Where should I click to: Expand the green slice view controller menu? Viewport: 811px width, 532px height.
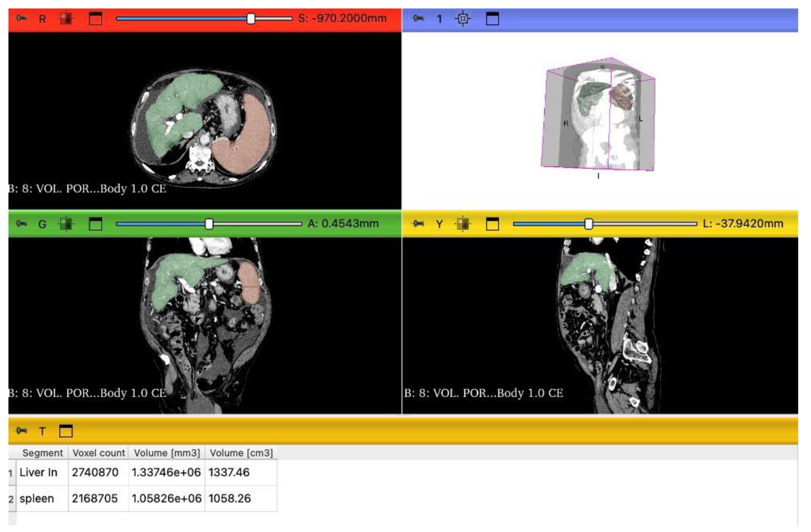click(43, 224)
